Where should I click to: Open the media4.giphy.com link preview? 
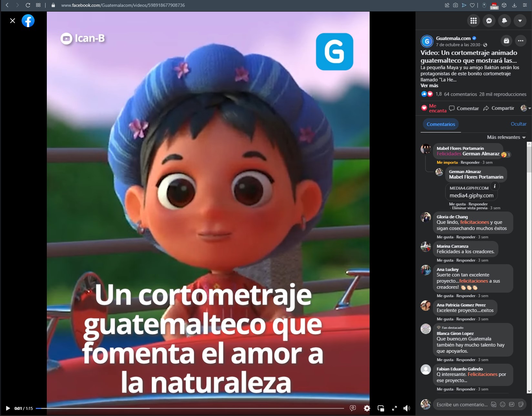pyautogui.click(x=471, y=192)
